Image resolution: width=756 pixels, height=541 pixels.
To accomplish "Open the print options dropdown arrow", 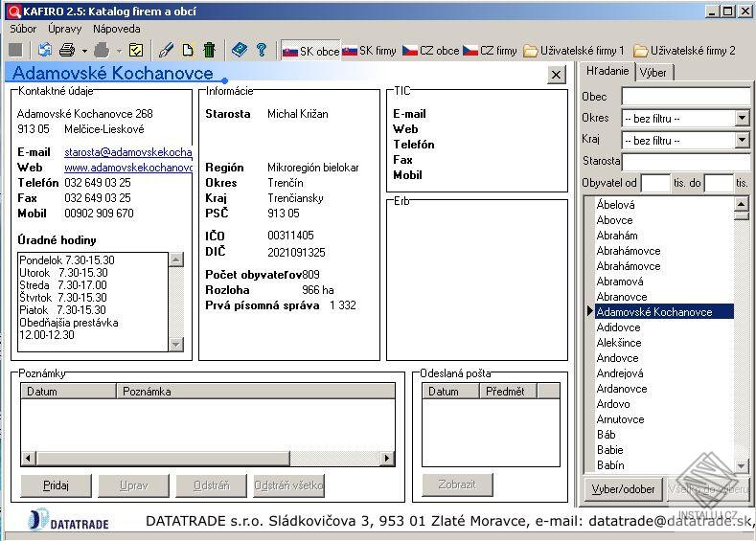I will coord(84,51).
